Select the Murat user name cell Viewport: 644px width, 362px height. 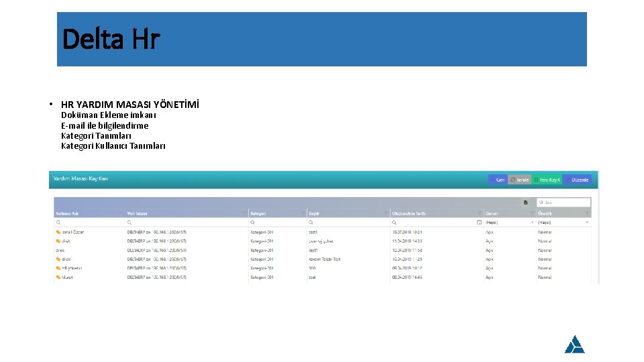coord(67,278)
